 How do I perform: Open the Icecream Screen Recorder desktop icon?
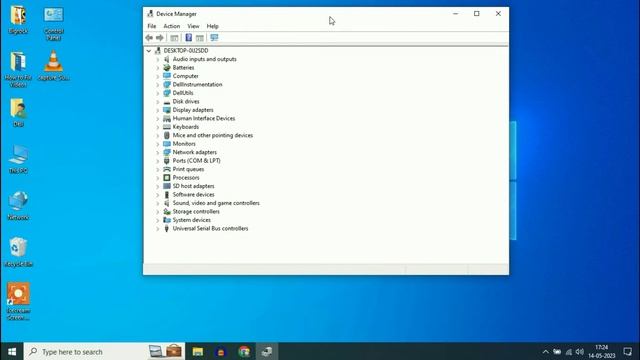[18, 301]
